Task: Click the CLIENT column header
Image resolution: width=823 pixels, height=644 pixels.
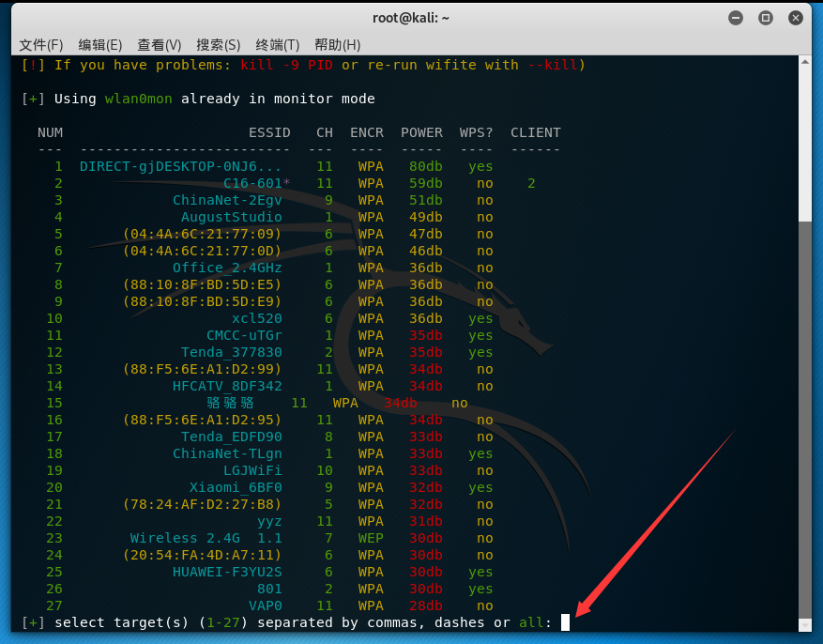Action: pyautogui.click(x=535, y=132)
